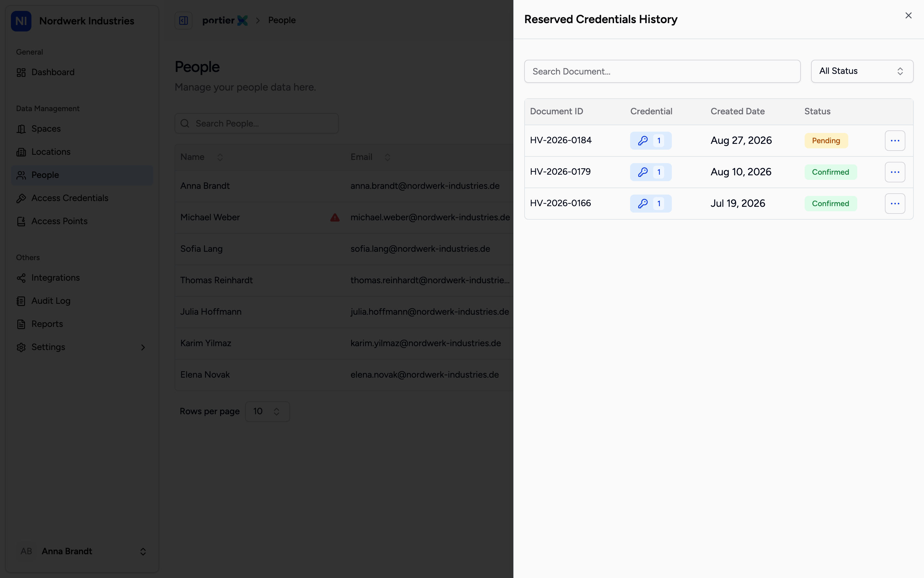Open actions menu for HV-2026-0184
Screen dimensions: 924x578
894,141
